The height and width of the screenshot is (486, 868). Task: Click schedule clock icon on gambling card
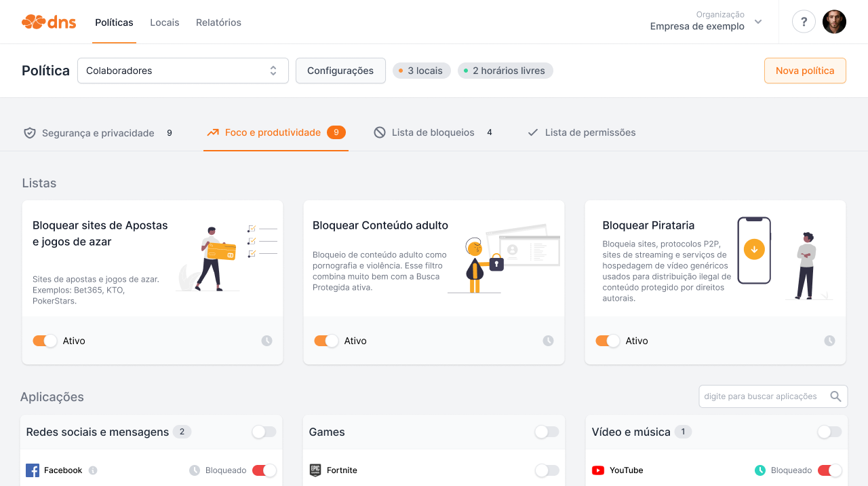tap(267, 341)
